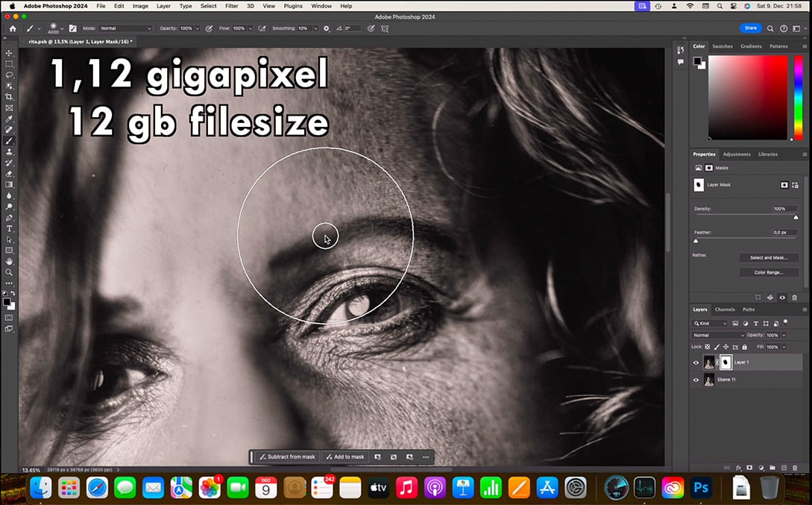This screenshot has height=505, width=812.
Task: Select the Lasso tool
Action: pyautogui.click(x=10, y=75)
